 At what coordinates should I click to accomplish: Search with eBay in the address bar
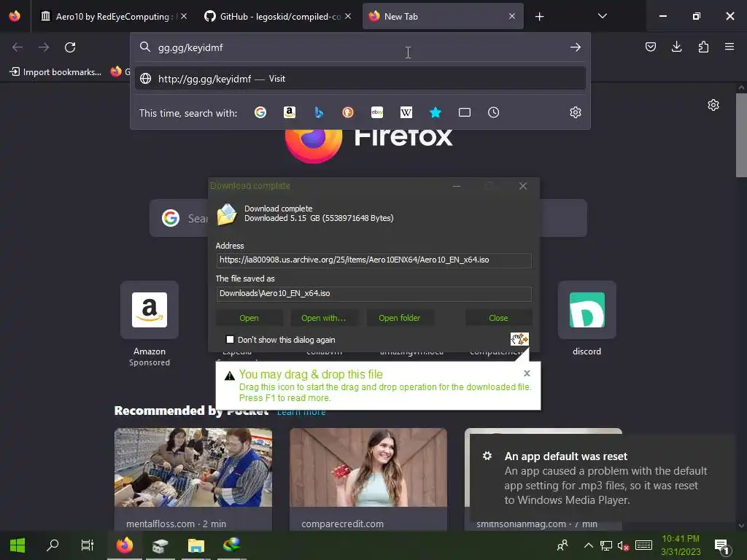pyautogui.click(x=377, y=112)
